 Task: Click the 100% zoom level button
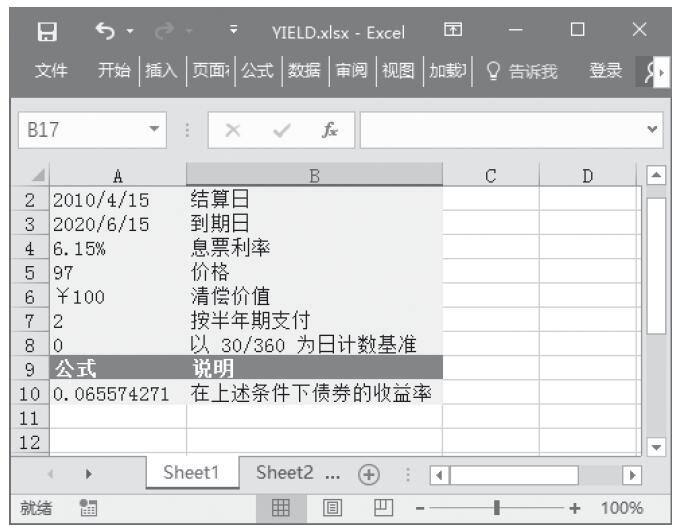(x=622, y=508)
